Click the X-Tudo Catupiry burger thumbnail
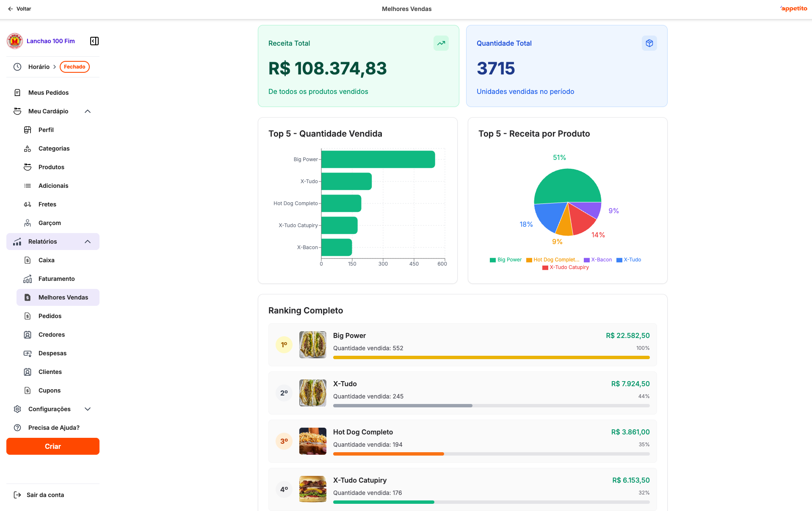Viewport: 812px width, 511px height. tap(313, 489)
